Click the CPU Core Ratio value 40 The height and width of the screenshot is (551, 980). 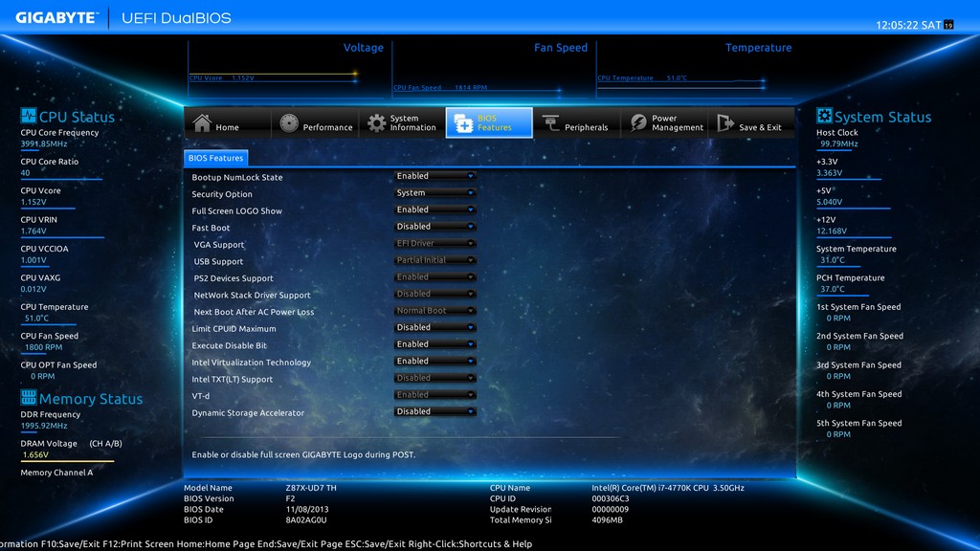[x=25, y=173]
